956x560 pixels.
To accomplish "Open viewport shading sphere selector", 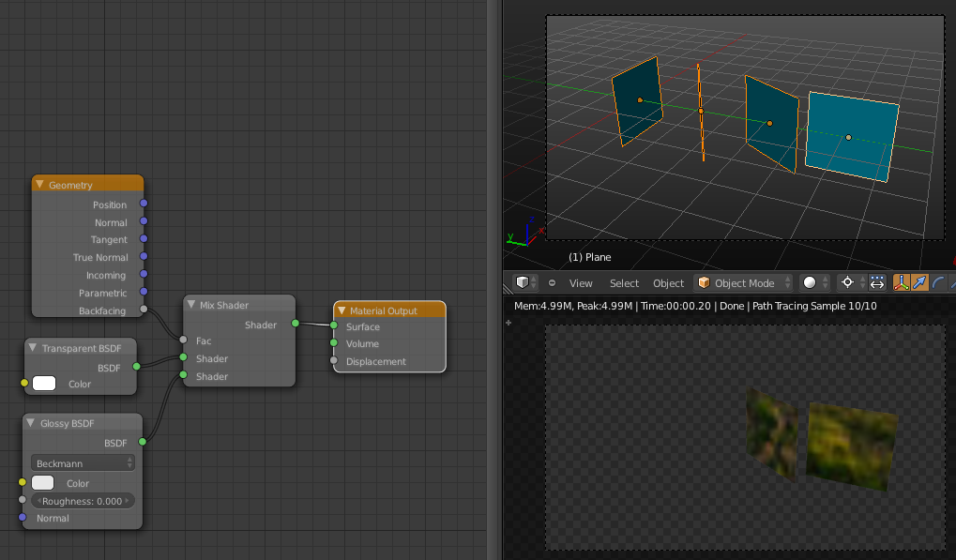I will (x=814, y=282).
